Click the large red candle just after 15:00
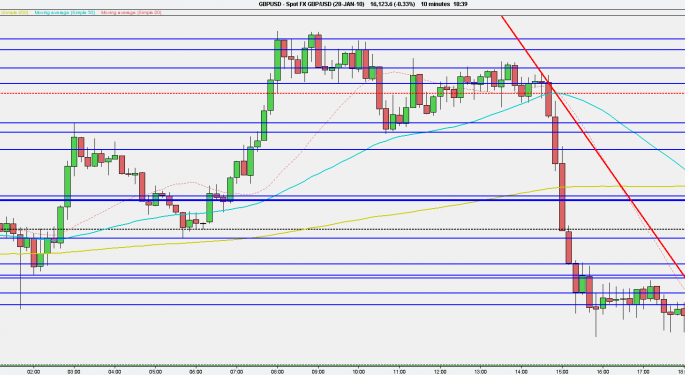 point(562,197)
